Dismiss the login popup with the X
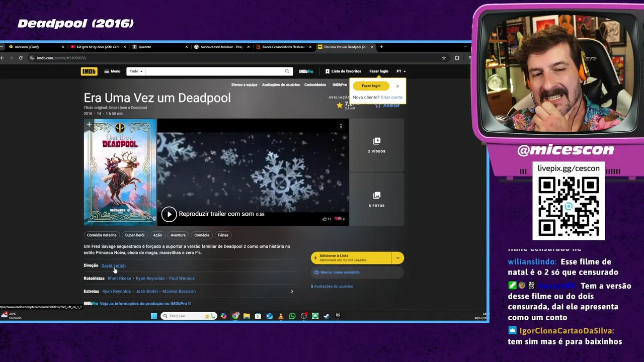644x362 pixels. 397,86
